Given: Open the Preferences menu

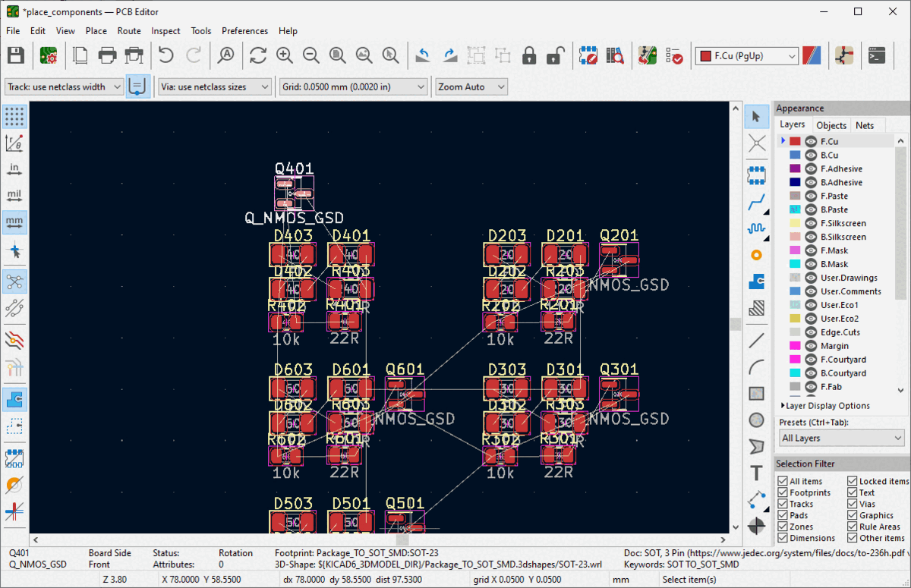Looking at the screenshot, I should (x=244, y=31).
